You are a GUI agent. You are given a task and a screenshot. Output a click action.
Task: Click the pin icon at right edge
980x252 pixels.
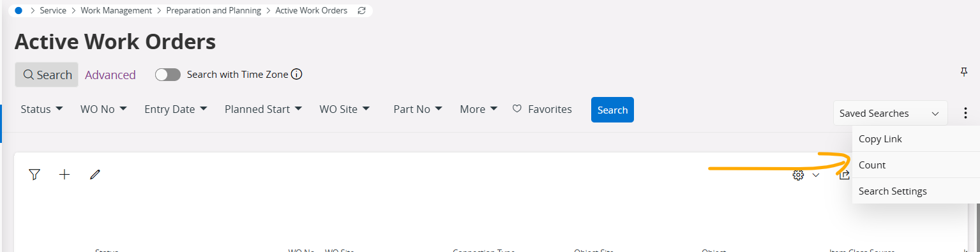tap(964, 72)
